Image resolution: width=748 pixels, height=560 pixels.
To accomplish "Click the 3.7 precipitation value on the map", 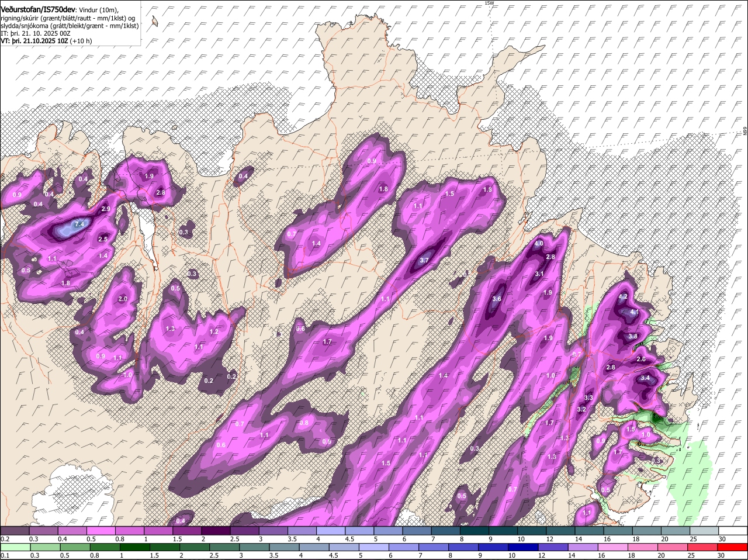I will [425, 261].
